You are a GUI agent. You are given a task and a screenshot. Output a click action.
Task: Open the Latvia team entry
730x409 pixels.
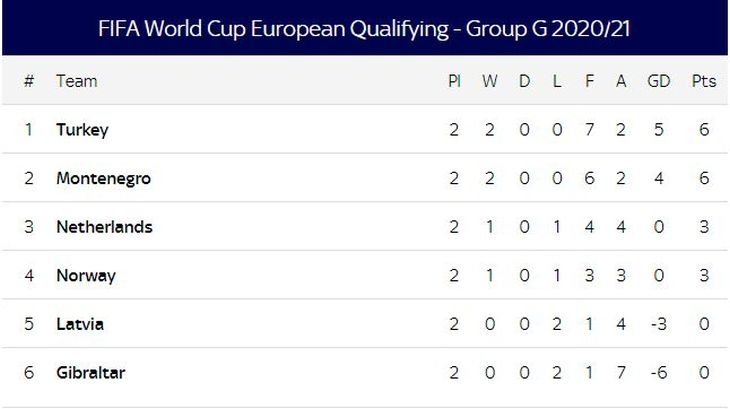click(80, 324)
